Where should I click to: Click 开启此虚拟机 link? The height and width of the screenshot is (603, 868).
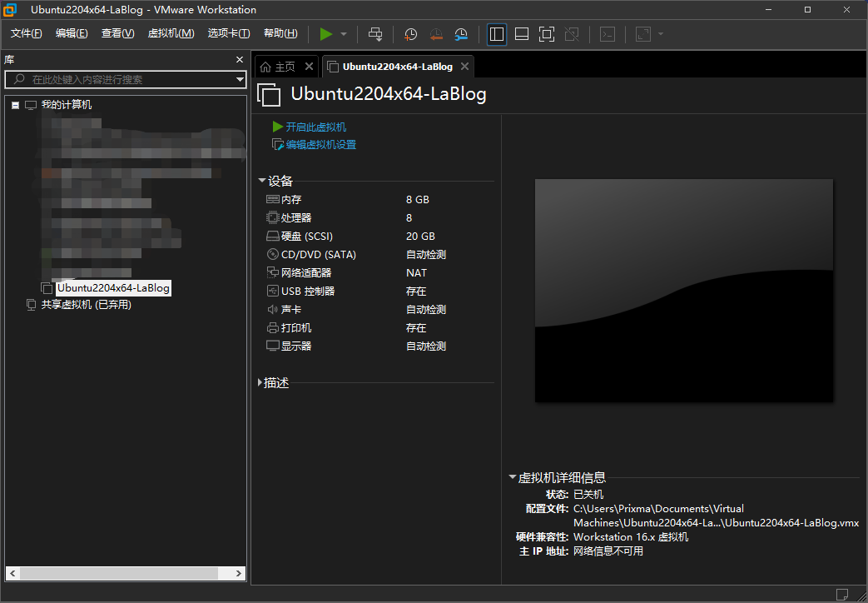(315, 127)
